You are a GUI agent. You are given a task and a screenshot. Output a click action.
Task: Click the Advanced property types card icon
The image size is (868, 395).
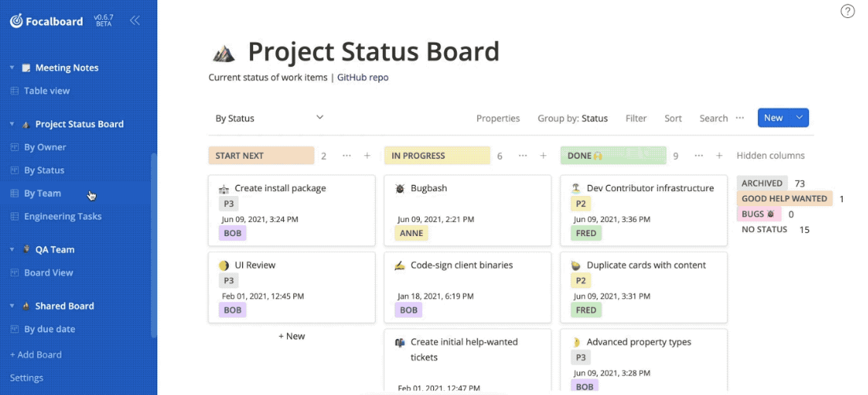576,342
